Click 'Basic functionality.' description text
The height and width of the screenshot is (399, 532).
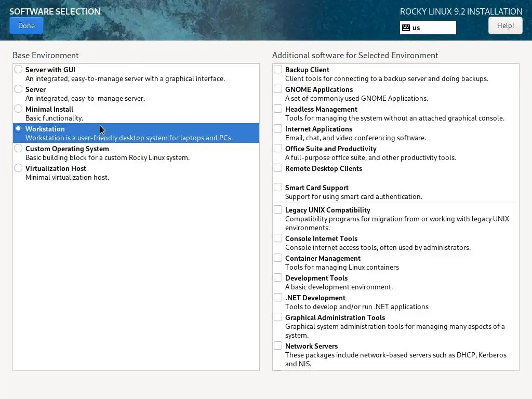click(54, 118)
